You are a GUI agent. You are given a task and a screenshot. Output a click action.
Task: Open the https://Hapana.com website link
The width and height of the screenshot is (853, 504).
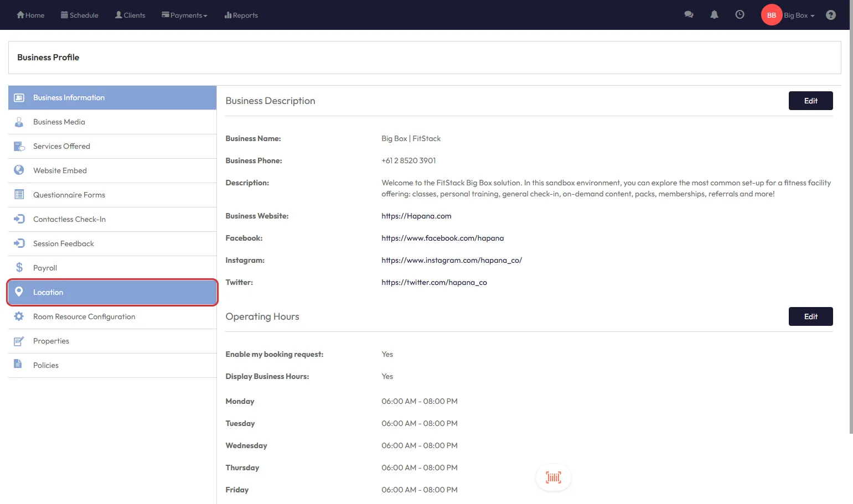point(416,216)
